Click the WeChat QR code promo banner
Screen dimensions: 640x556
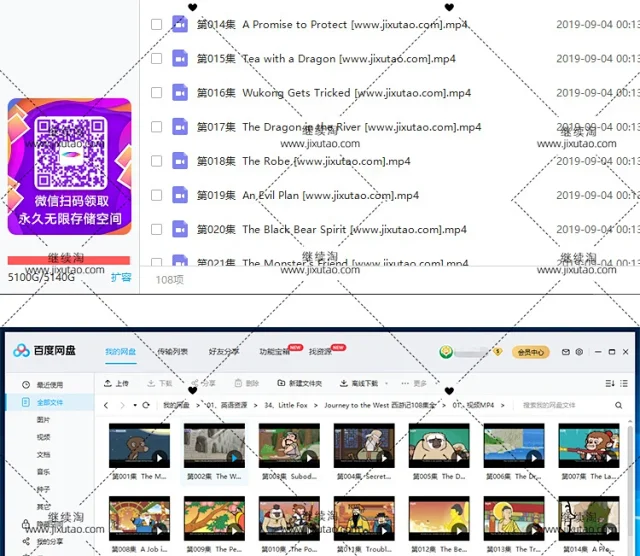(69, 167)
